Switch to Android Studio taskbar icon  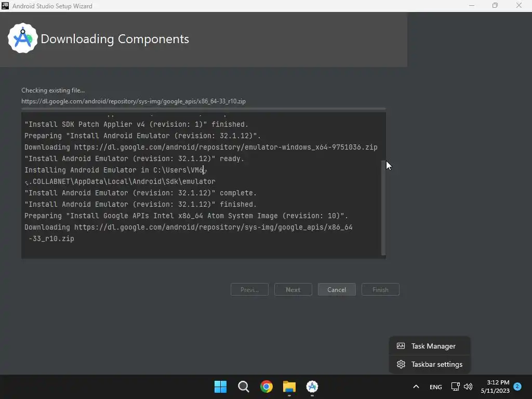(x=312, y=387)
